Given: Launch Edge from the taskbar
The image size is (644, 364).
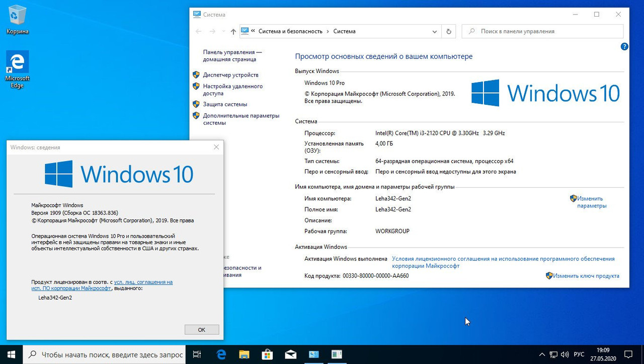Looking at the screenshot, I should pos(221,354).
